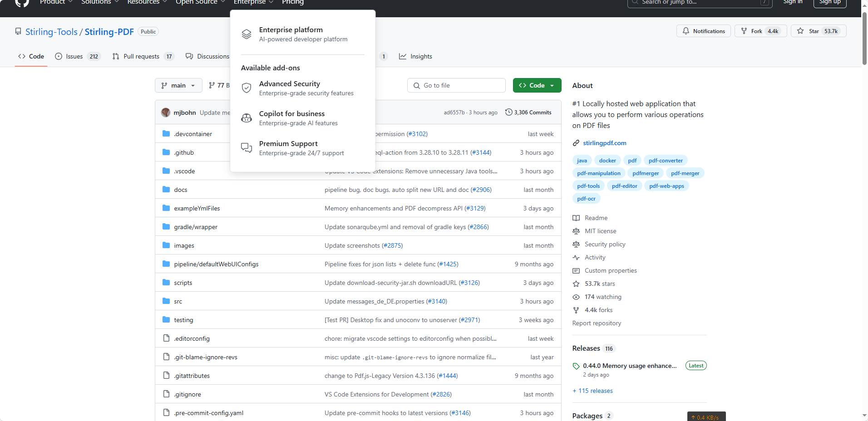Open the Insights tab
The image size is (868, 421).
pos(415,57)
